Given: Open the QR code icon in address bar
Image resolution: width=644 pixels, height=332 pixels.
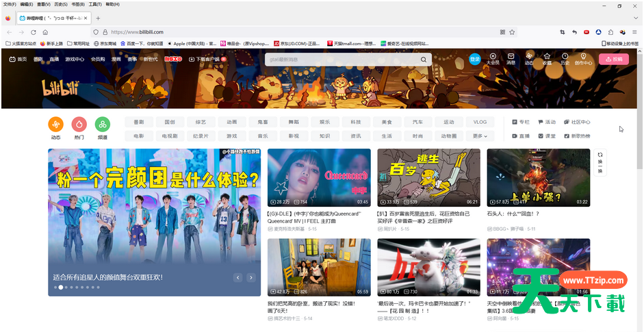Looking at the screenshot, I should click(502, 32).
